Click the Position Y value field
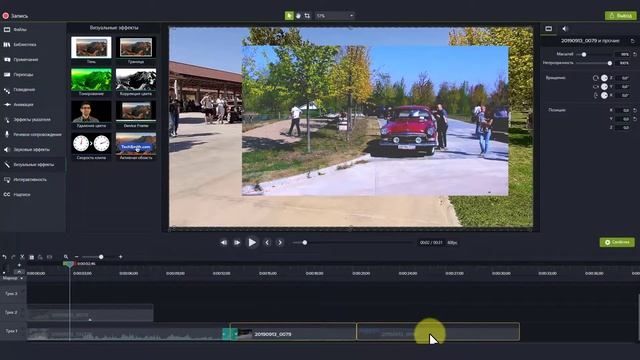Viewport: 640px width, 360px height. (623, 119)
